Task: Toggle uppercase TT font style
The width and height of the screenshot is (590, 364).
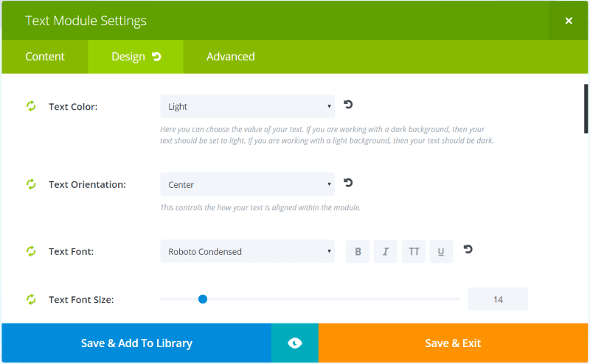Action: click(414, 251)
